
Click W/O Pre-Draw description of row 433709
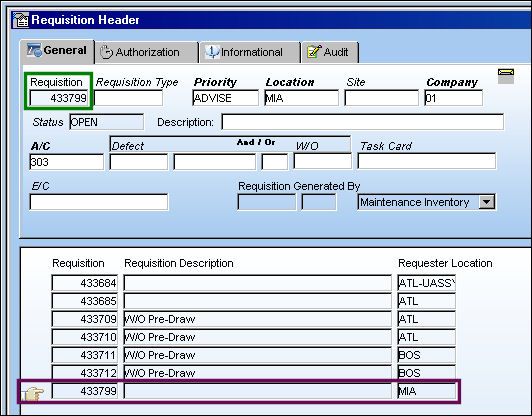tap(257, 319)
